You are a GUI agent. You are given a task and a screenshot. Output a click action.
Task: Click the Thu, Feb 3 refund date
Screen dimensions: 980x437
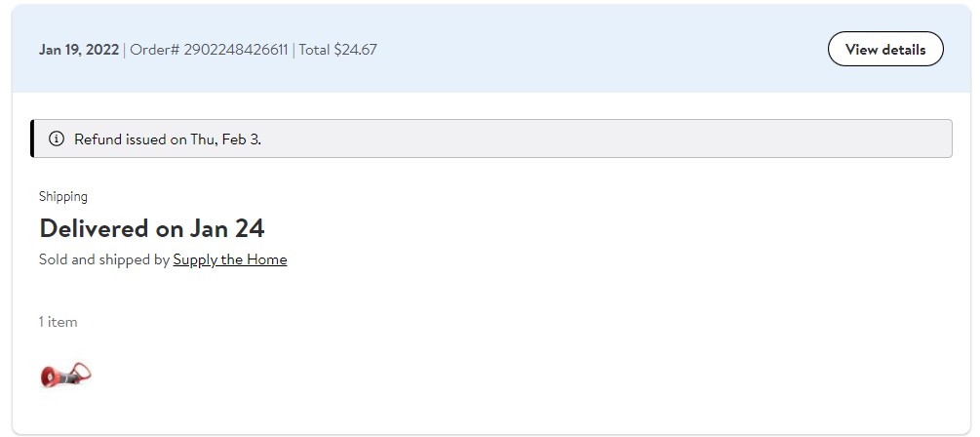225,139
